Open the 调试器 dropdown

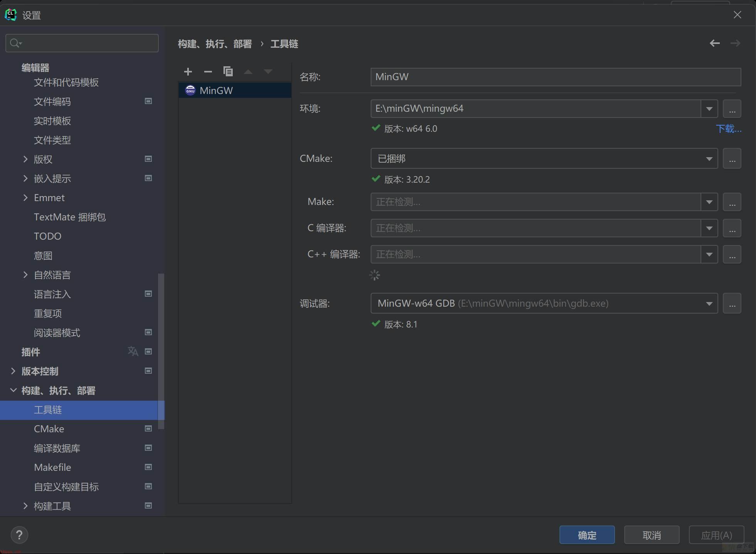point(709,303)
